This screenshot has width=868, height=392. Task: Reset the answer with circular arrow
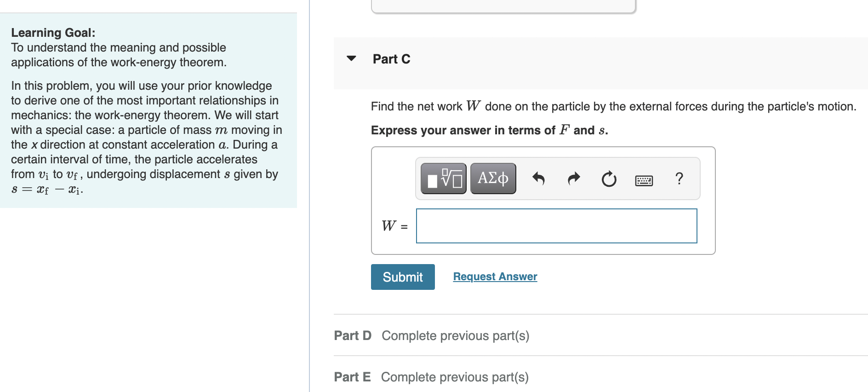pyautogui.click(x=609, y=179)
